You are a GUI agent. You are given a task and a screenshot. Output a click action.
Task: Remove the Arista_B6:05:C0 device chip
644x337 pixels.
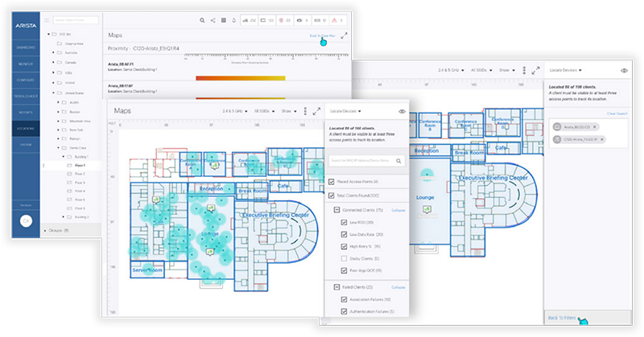tap(594, 127)
